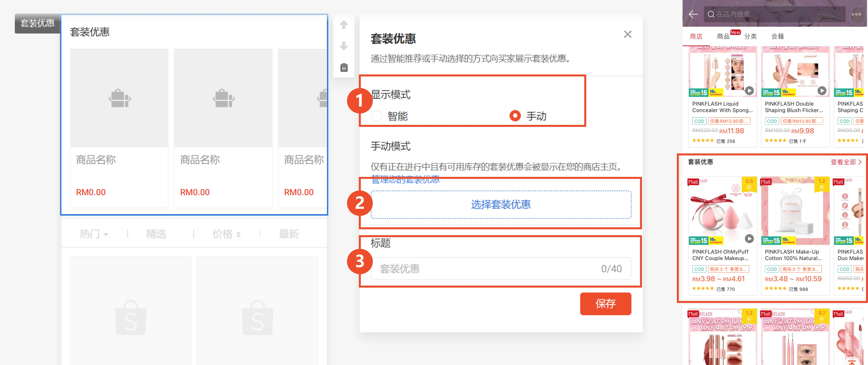Play the video on PINKFLASH Double Shaping Blush
Viewport: 868px width, 365px height.
click(822, 91)
